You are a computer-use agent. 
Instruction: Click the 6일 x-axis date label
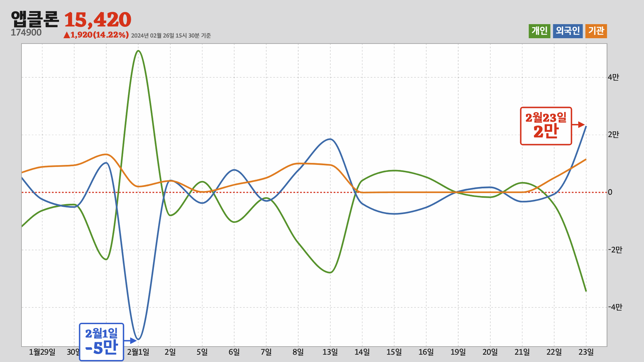[x=234, y=352]
